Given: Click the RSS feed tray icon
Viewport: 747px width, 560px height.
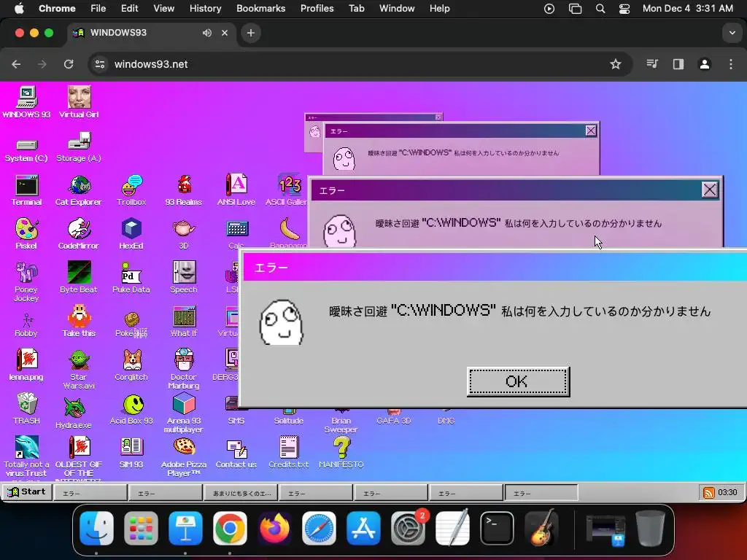Looking at the screenshot, I should point(709,493).
